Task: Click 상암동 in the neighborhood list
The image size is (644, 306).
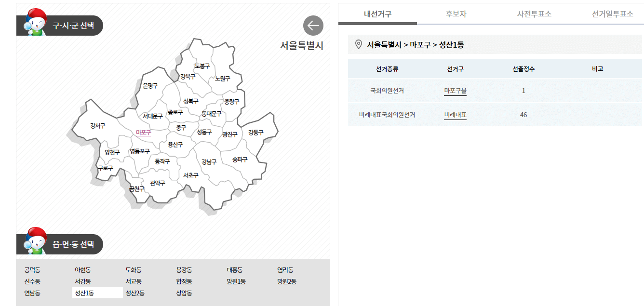Action: pyautogui.click(x=185, y=293)
